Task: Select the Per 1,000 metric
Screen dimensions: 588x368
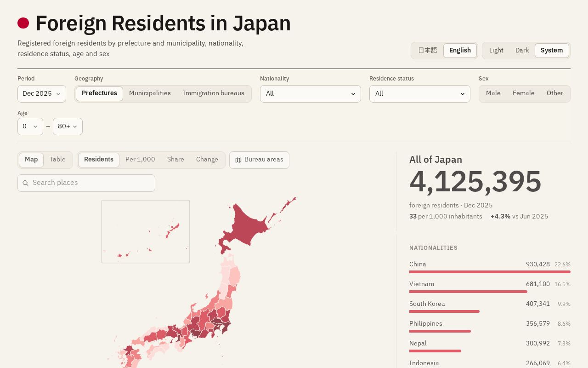Action: click(140, 160)
